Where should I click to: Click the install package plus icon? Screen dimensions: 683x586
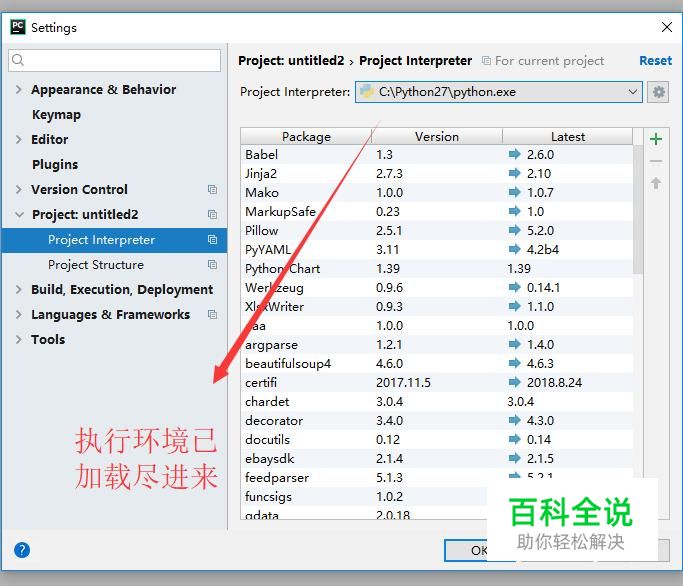(x=656, y=139)
